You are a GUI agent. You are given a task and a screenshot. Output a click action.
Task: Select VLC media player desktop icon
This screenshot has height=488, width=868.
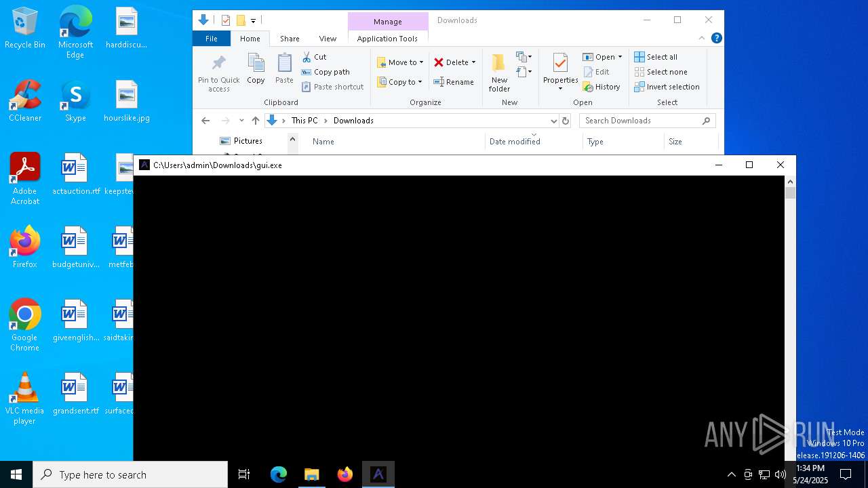(x=24, y=399)
